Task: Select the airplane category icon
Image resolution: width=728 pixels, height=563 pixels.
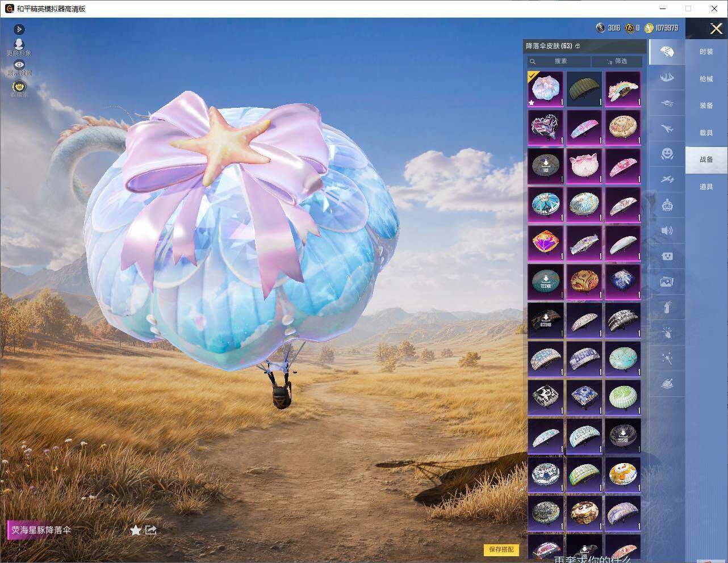Action: (667, 129)
